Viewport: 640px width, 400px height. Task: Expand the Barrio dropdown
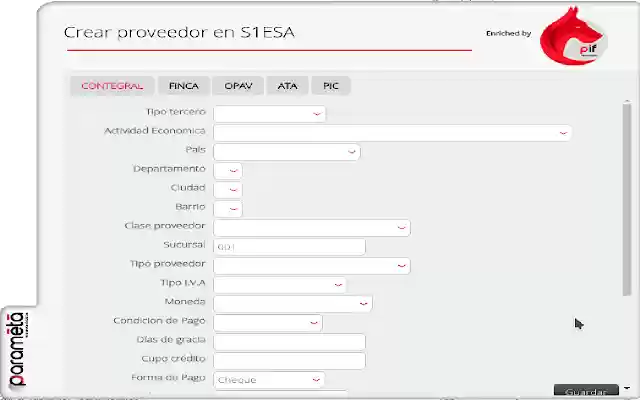(x=228, y=209)
